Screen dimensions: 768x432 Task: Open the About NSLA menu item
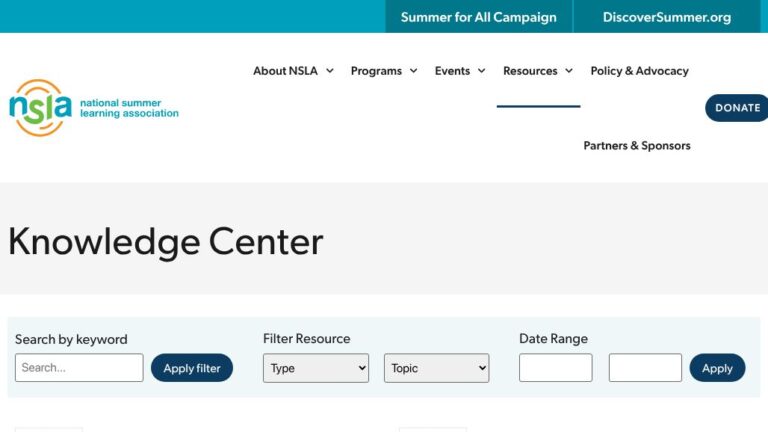click(x=285, y=71)
